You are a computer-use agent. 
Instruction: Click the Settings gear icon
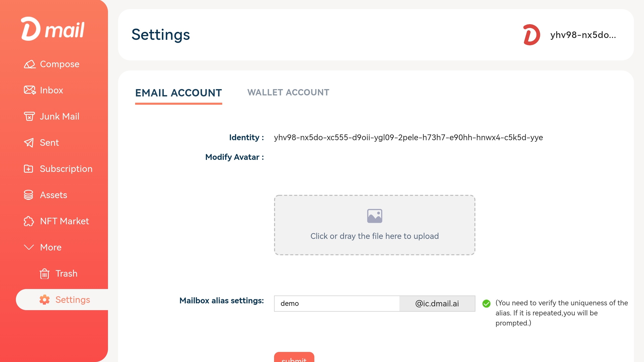click(x=45, y=300)
